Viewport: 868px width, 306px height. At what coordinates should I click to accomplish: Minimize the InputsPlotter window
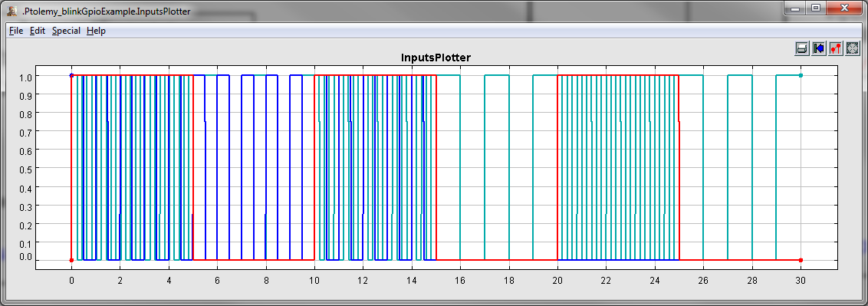[x=795, y=8]
